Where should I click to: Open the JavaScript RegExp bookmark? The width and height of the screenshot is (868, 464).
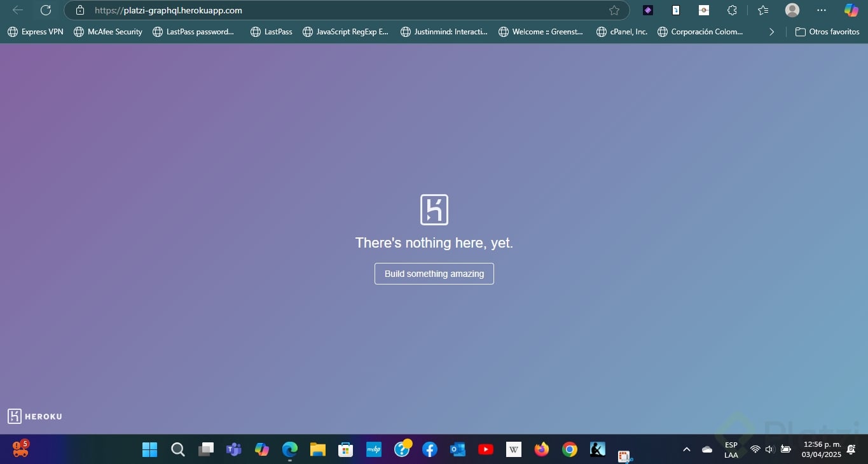(345, 32)
